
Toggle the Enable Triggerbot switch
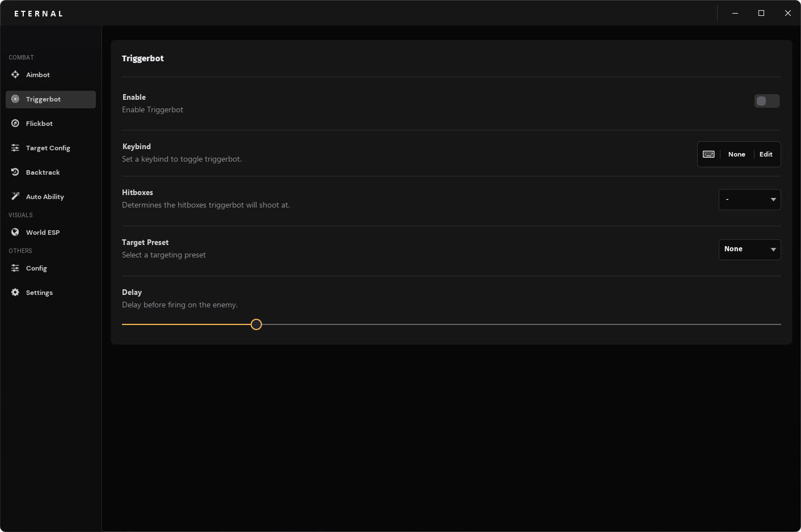[766, 101]
